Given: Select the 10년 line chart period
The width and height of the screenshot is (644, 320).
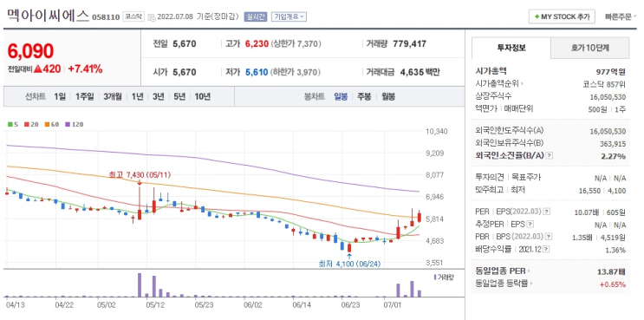Looking at the screenshot, I should 203,96.
